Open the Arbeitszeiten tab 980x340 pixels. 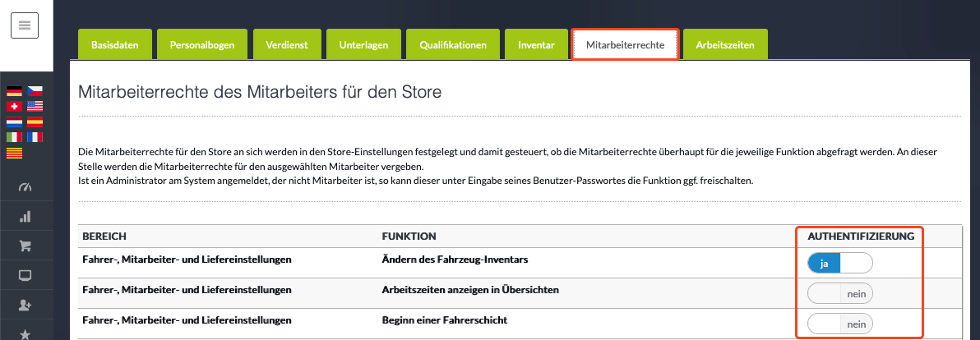(725, 44)
